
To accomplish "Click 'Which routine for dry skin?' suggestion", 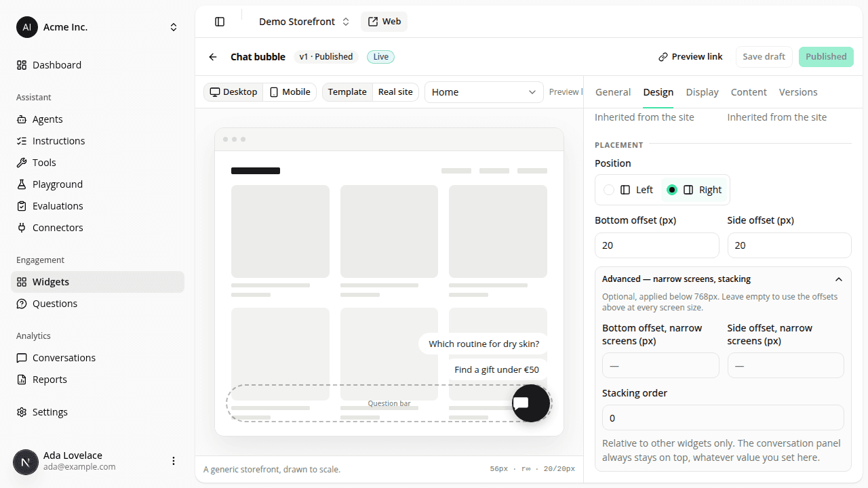I will (x=484, y=344).
